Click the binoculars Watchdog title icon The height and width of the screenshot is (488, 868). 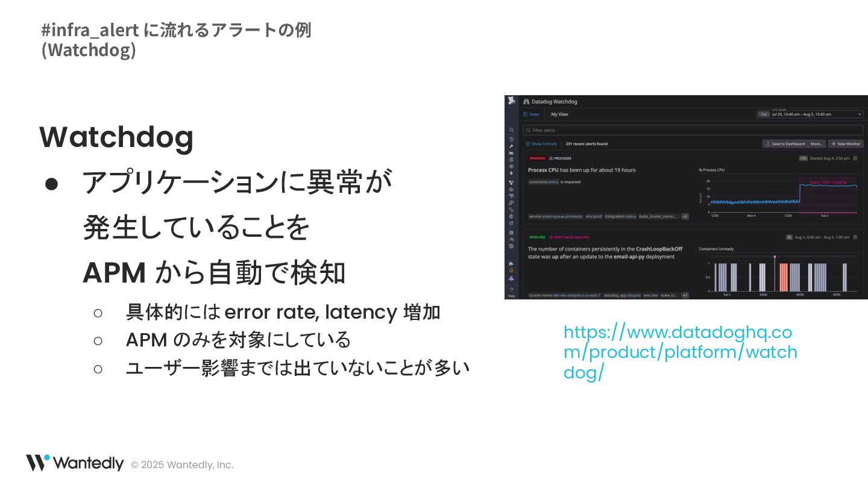click(x=526, y=101)
